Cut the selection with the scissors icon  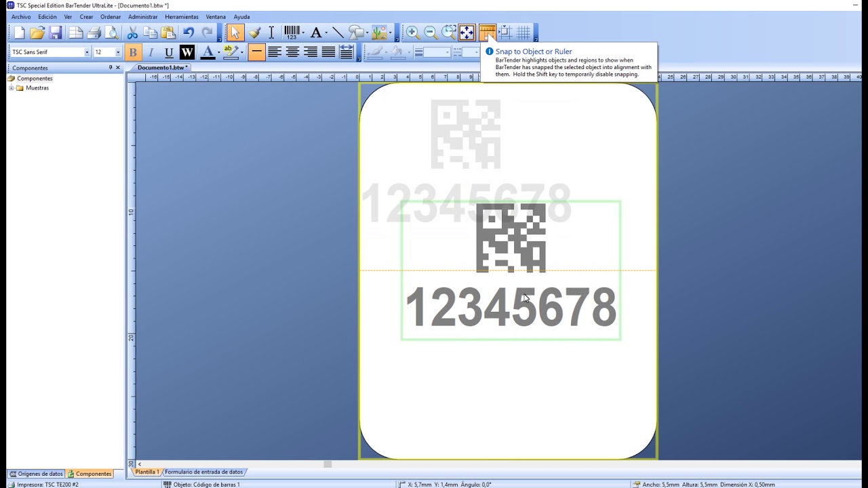coord(132,33)
